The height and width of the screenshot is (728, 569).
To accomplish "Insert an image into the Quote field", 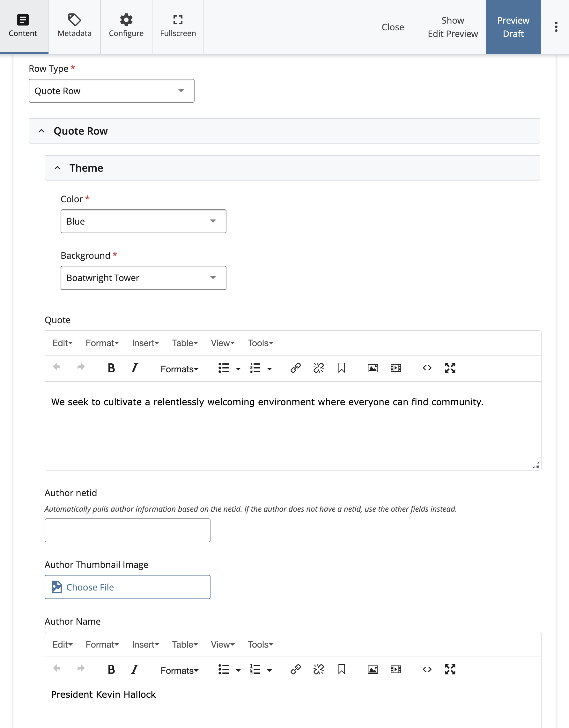I will tap(373, 368).
